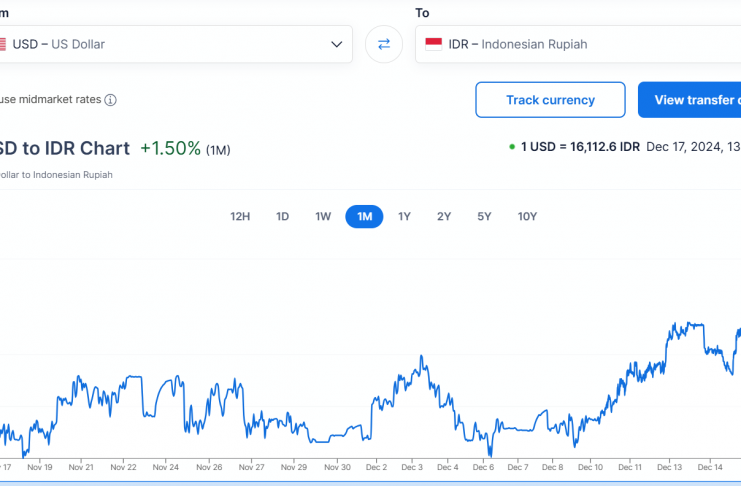The width and height of the screenshot is (741, 486).
Task: Pick the 5Y chart timeframe
Action: pos(484,217)
